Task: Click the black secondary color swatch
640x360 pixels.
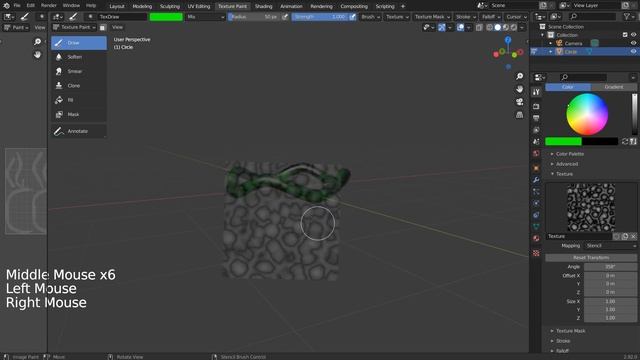Action: 600,141
